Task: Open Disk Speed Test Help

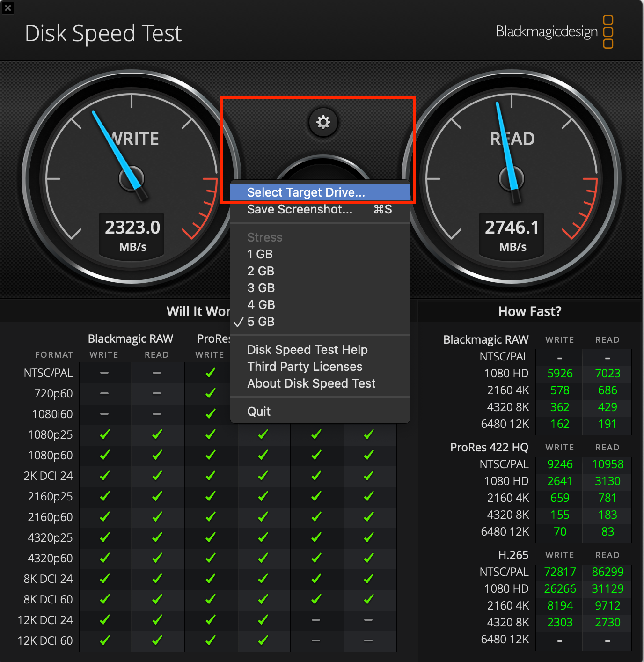Action: pos(320,350)
